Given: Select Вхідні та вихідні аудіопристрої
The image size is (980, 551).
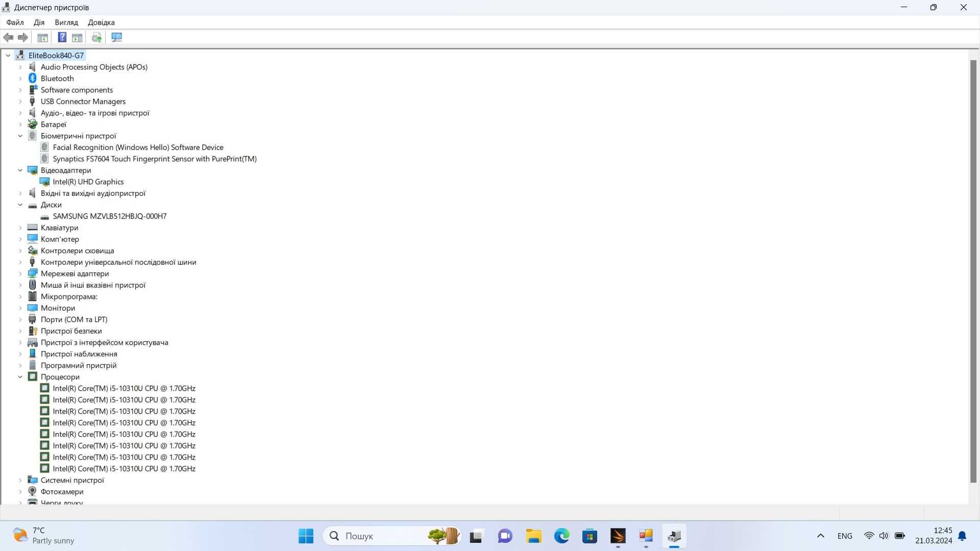Looking at the screenshot, I should (x=93, y=193).
